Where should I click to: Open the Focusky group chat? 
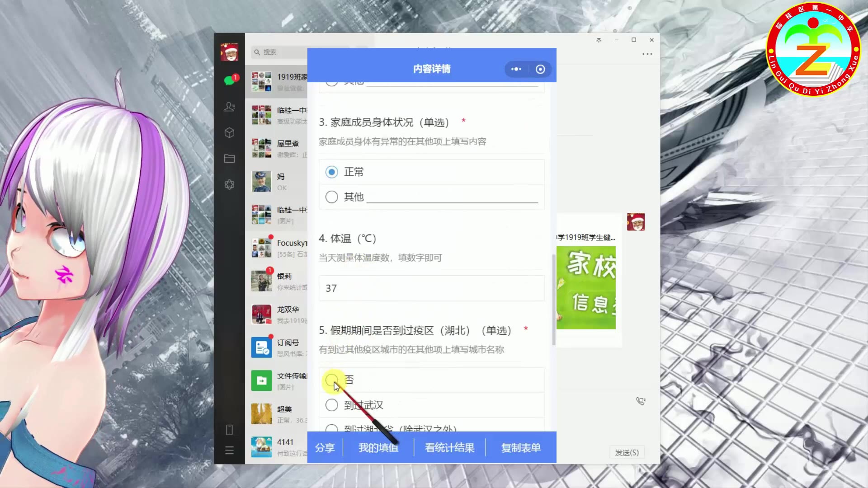pos(276,248)
